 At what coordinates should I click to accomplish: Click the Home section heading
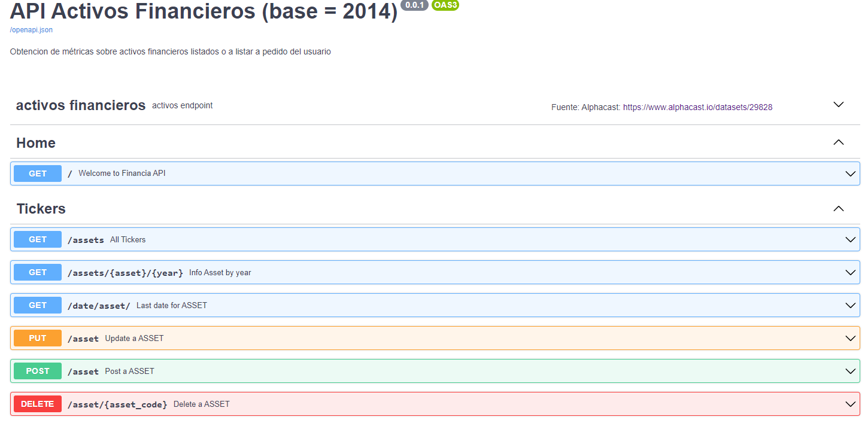[36, 142]
